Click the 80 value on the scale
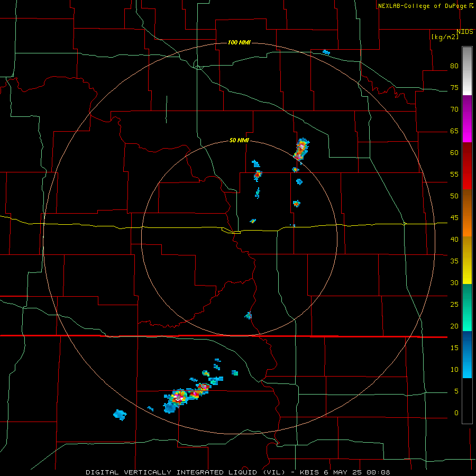The image size is (476, 476). [x=454, y=66]
